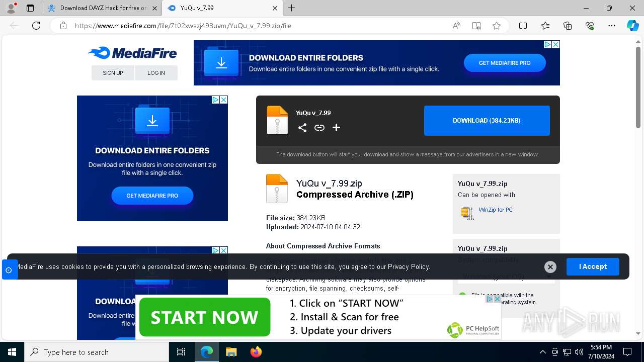Copy link for YuQu v_7.99 file
Viewport: 644px width, 362px height.
[319, 128]
